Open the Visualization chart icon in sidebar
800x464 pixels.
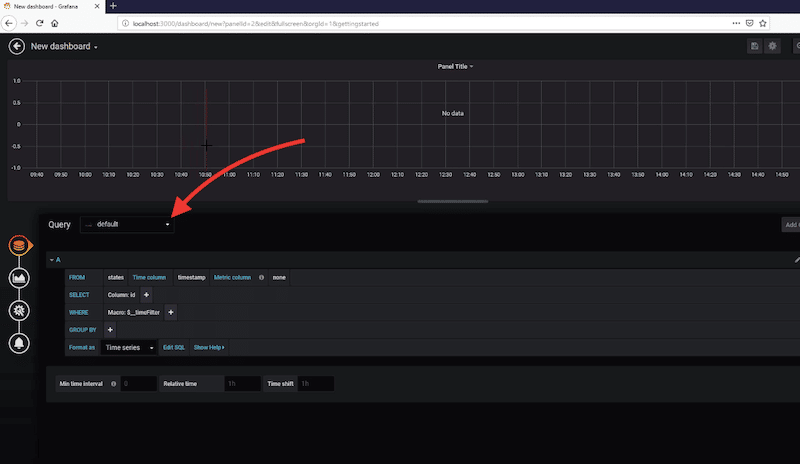click(19, 278)
